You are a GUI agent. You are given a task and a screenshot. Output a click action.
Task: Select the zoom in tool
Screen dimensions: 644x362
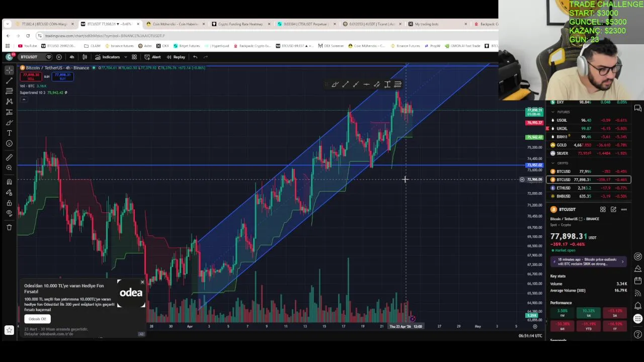pyautogui.click(x=9, y=168)
